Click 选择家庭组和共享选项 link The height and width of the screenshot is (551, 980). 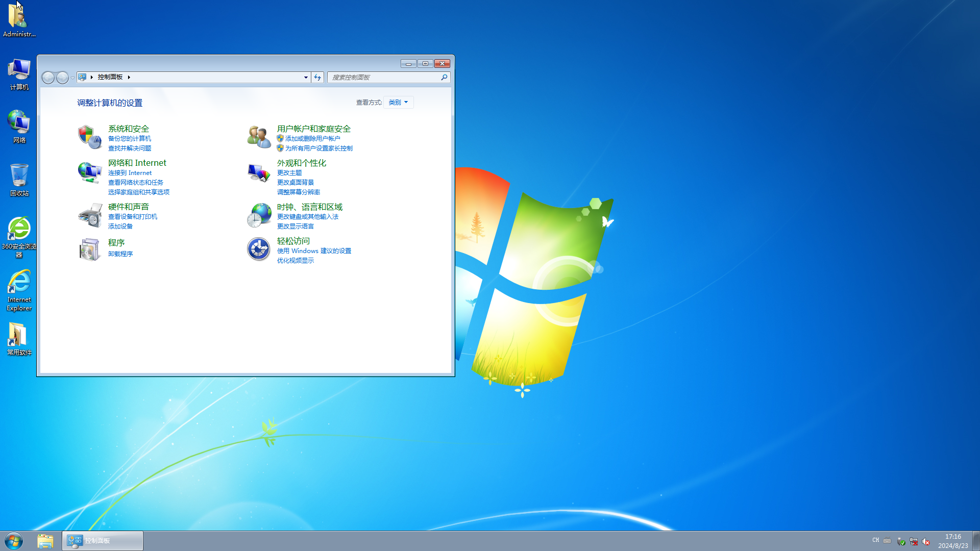pos(139,192)
